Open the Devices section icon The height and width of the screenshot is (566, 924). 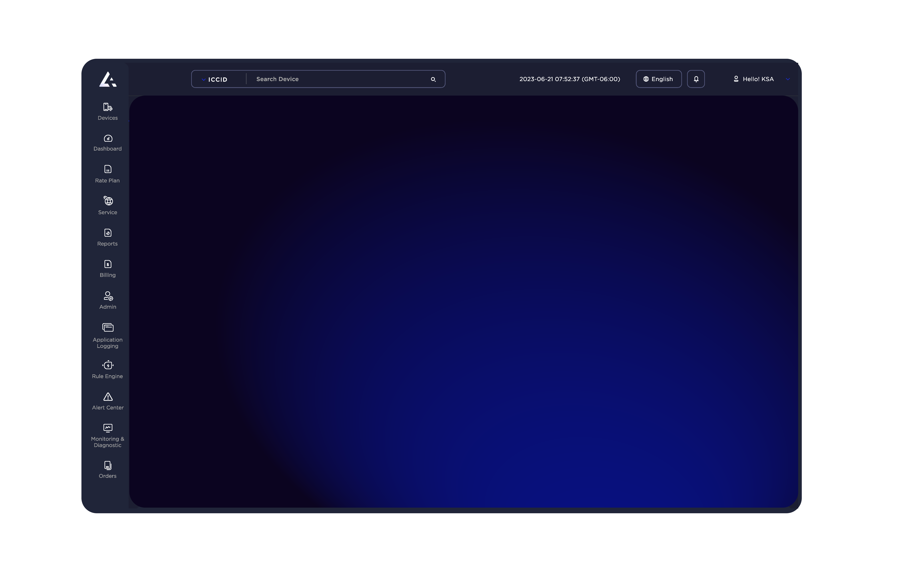click(108, 107)
